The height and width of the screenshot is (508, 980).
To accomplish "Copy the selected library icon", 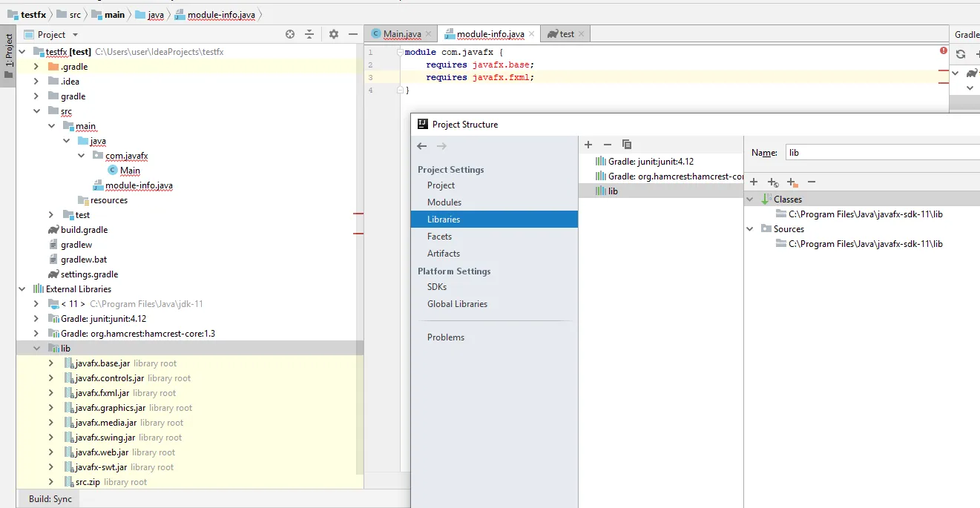I will (x=627, y=145).
